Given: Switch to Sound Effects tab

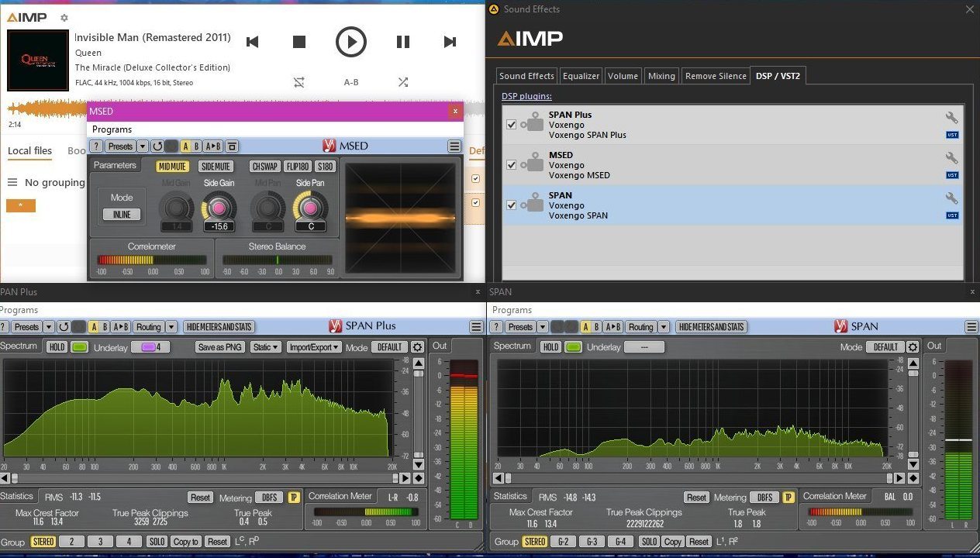Looking at the screenshot, I should click(526, 76).
